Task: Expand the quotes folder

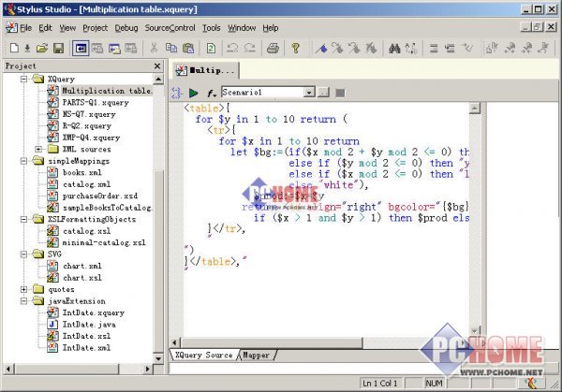Action: click(x=23, y=289)
